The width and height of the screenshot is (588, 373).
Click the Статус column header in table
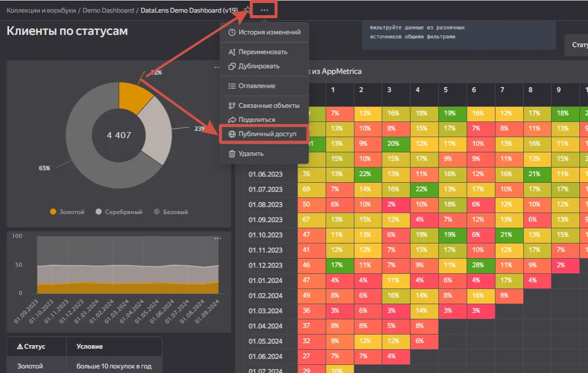point(31,346)
